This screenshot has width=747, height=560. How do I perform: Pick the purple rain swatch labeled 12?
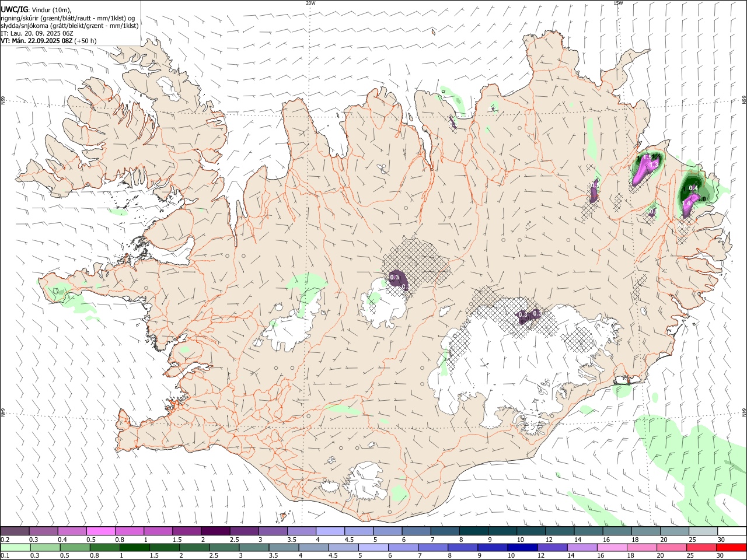pos(551,547)
